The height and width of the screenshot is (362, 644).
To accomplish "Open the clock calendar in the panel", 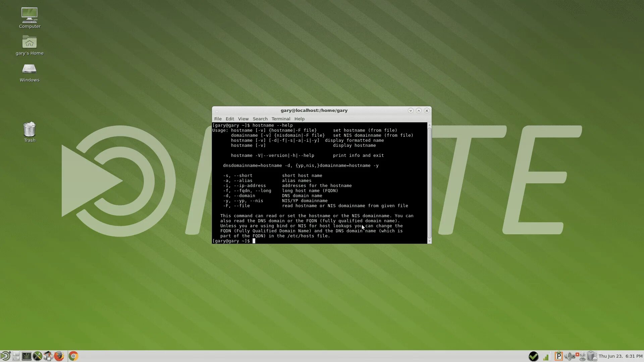I will click(x=621, y=356).
